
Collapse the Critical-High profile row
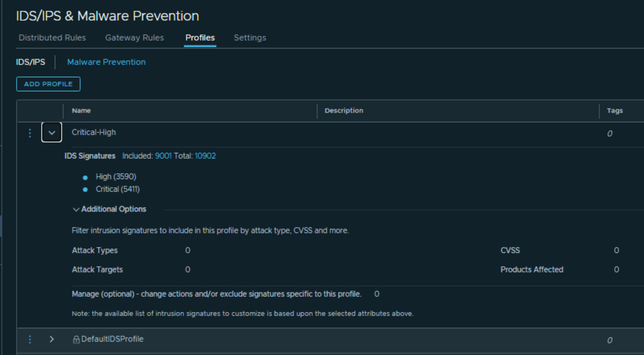click(x=52, y=133)
